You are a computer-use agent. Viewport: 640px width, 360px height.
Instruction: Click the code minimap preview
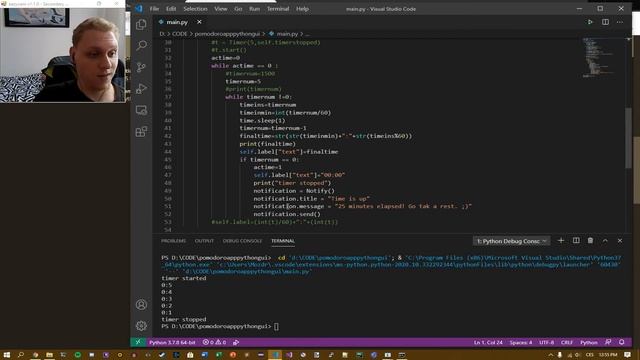point(599,58)
